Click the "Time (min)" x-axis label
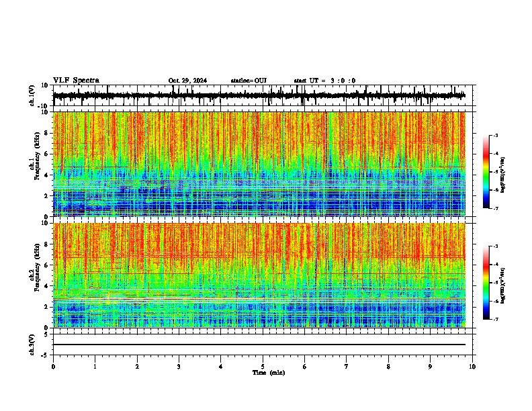This screenshot has height=411, width=532. pyautogui.click(x=269, y=373)
